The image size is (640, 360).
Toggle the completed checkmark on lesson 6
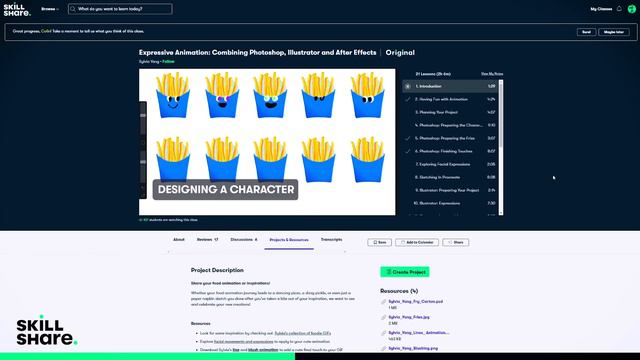click(x=407, y=151)
